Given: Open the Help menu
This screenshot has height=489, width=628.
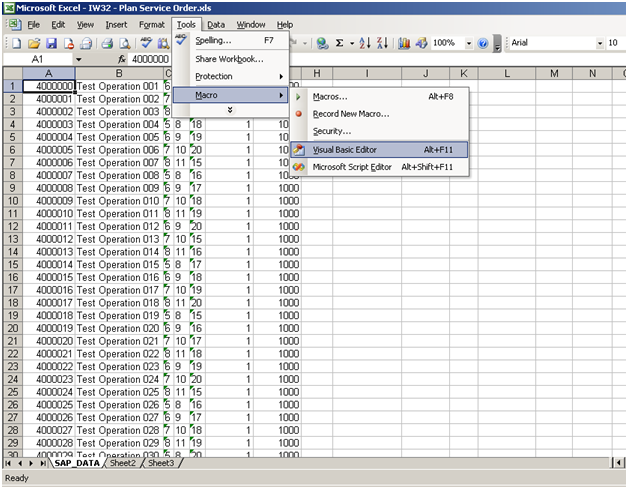Looking at the screenshot, I should pyautogui.click(x=285, y=25).
